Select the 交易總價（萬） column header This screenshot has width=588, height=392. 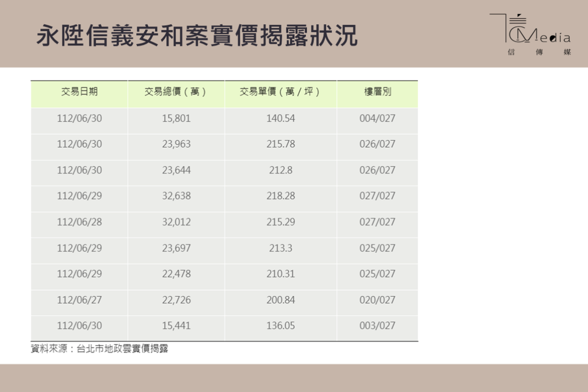click(x=176, y=92)
